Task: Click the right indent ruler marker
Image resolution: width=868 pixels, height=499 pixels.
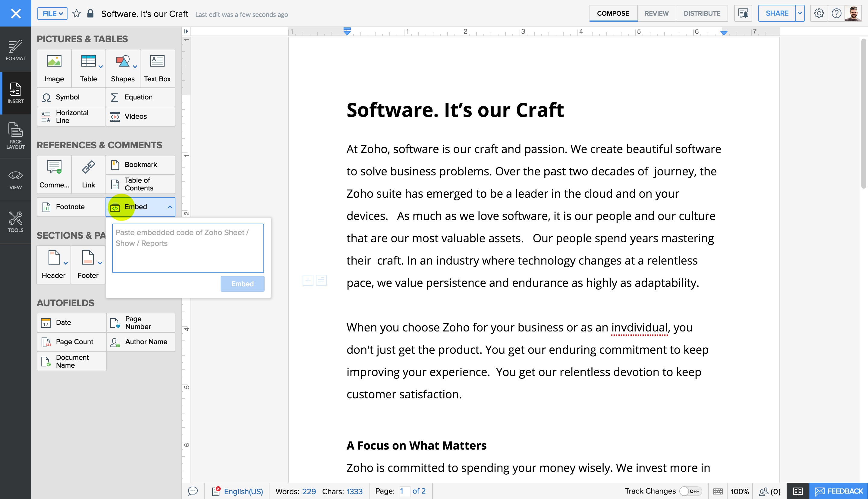Action: (724, 33)
